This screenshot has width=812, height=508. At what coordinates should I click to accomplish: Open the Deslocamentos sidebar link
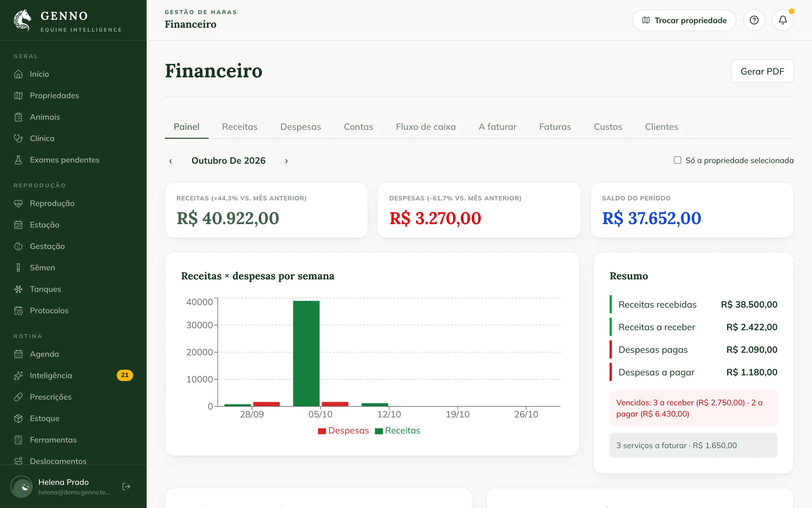[58, 461]
